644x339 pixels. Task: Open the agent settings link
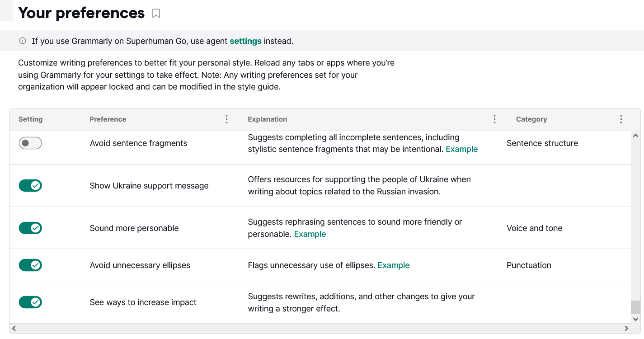click(245, 41)
